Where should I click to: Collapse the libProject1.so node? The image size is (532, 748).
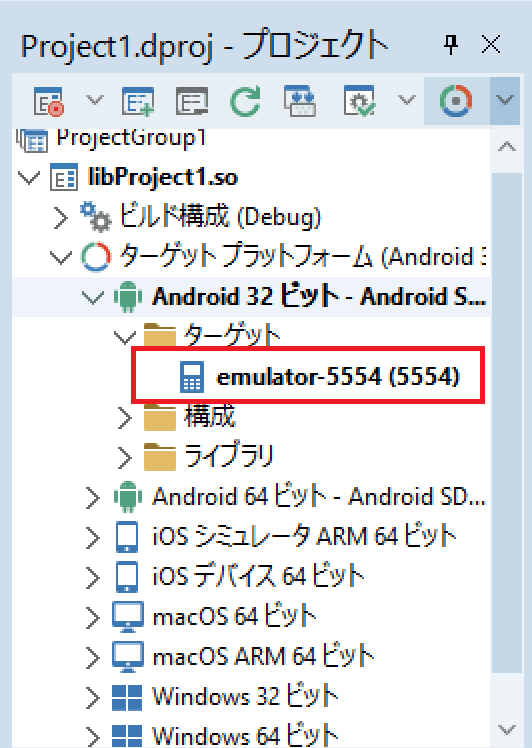pos(29,178)
